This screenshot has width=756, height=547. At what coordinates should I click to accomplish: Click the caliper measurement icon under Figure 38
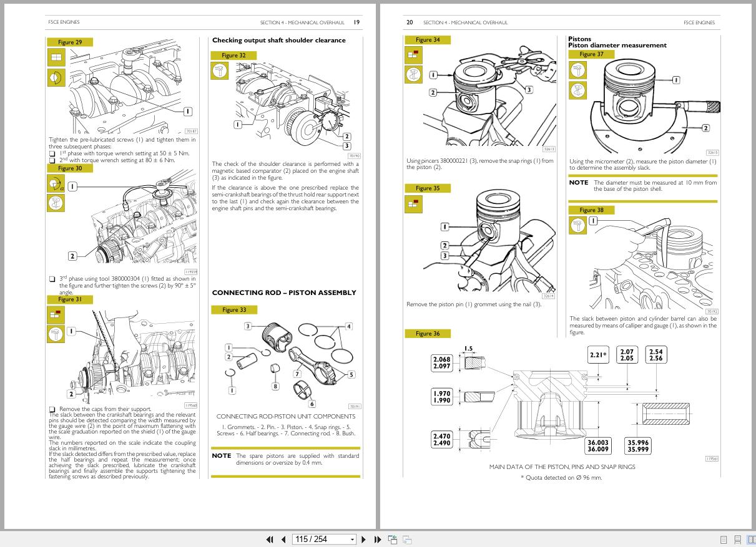pyautogui.click(x=577, y=225)
